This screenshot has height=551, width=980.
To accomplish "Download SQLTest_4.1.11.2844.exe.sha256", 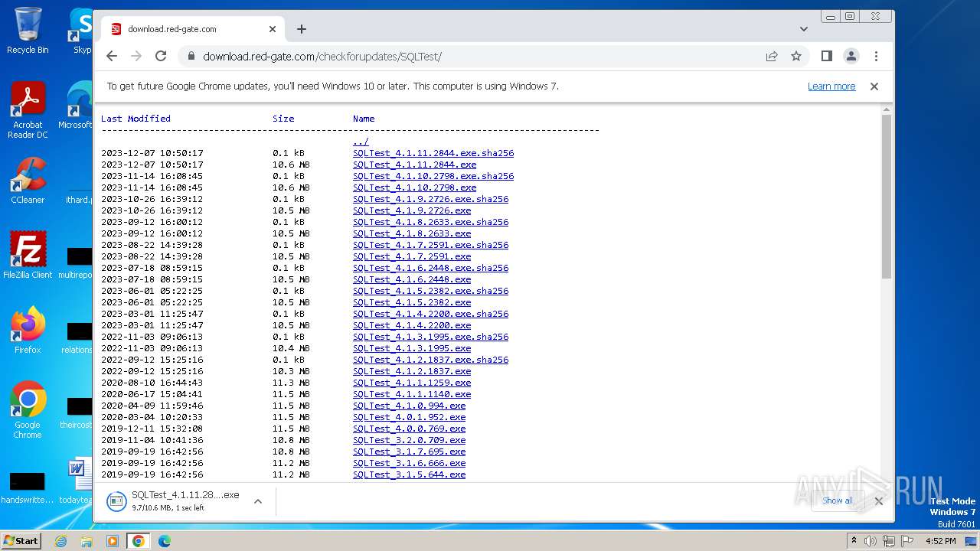I will point(433,153).
